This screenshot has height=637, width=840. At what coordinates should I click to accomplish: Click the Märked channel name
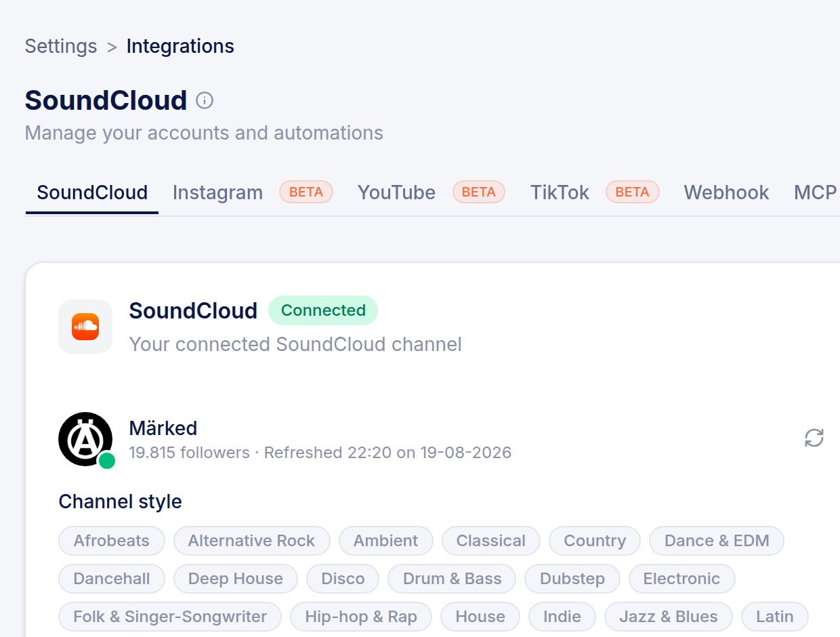(x=163, y=428)
